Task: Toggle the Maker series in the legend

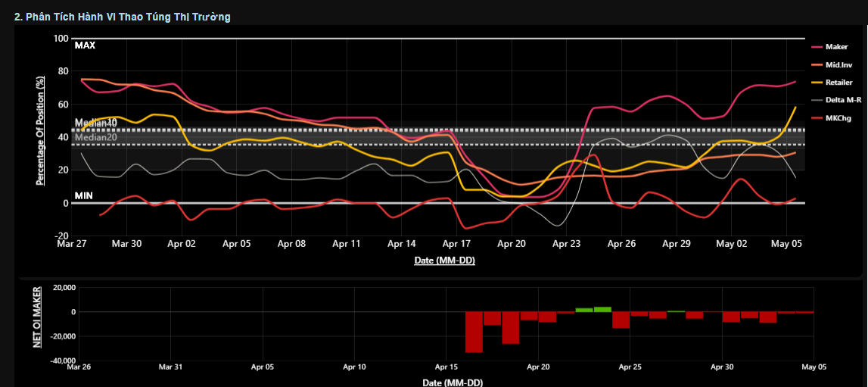Action: [836, 47]
